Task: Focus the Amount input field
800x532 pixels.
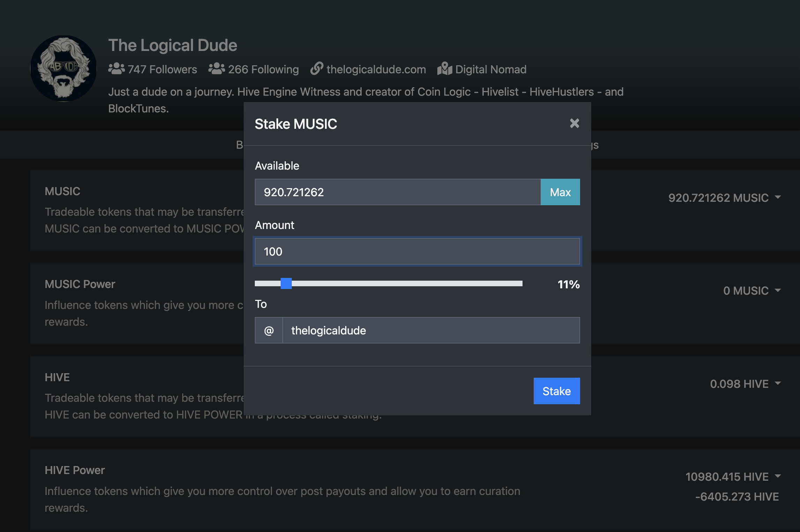Action: click(417, 251)
